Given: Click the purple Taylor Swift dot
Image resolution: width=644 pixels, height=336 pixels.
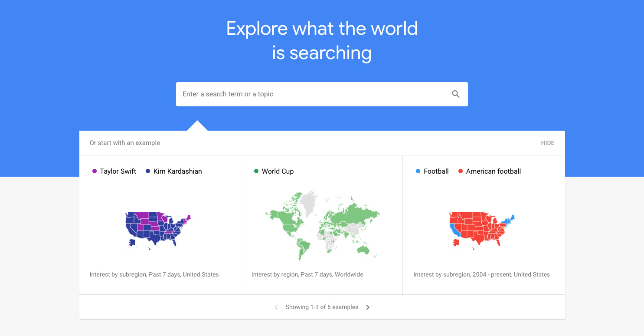Looking at the screenshot, I should 95,171.
